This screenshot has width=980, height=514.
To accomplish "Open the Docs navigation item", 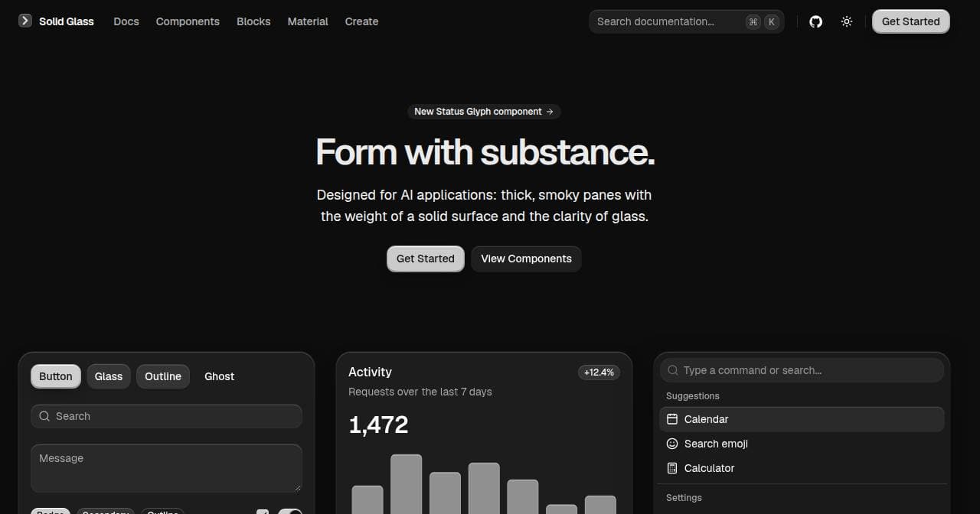I will [x=126, y=21].
